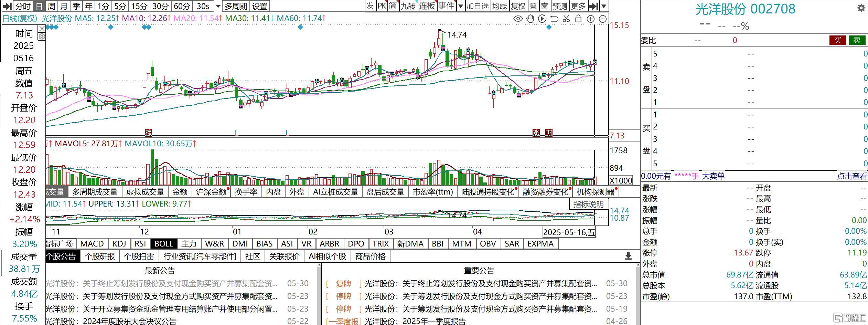Expand the dropdown arrow at toolbar far right
Viewport: 868px width, 325px height.
coord(604,6)
